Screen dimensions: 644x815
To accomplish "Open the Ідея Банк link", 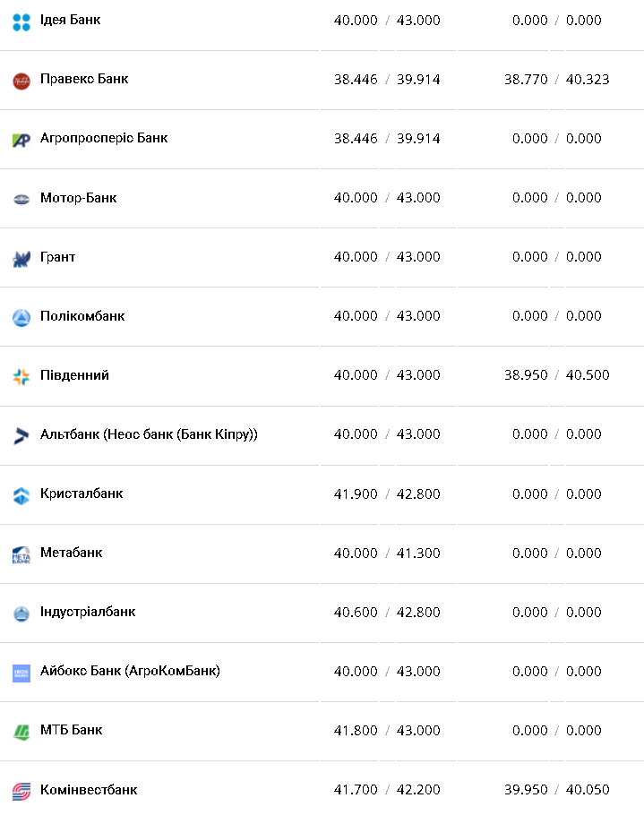I will coord(70,20).
